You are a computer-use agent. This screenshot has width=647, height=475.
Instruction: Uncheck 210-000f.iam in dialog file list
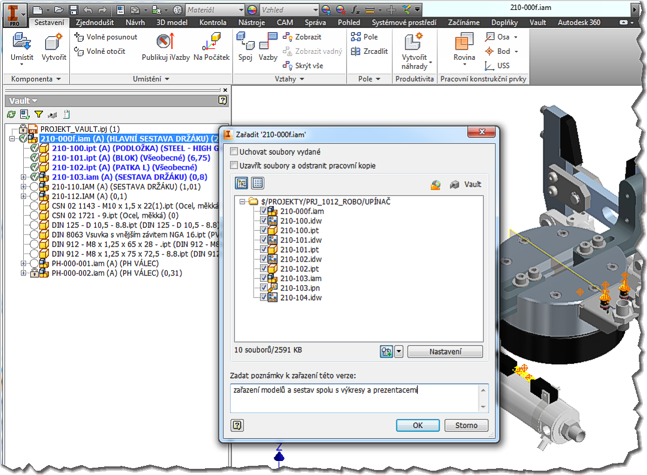point(264,211)
